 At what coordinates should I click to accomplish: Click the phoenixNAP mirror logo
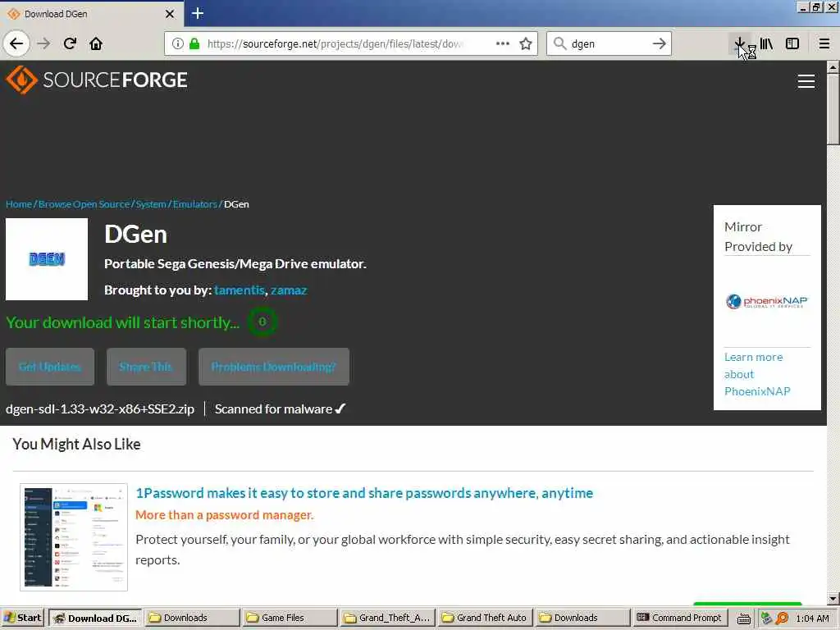coord(767,301)
